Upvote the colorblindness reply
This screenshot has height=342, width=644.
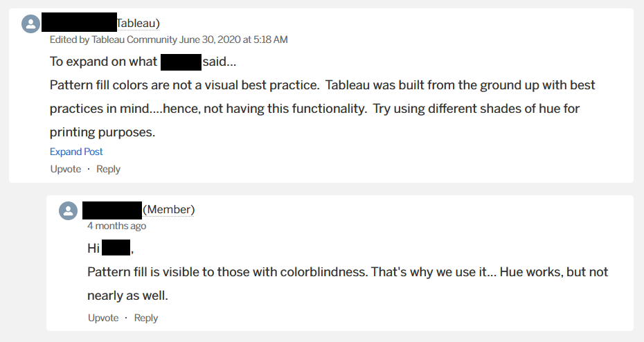point(103,318)
